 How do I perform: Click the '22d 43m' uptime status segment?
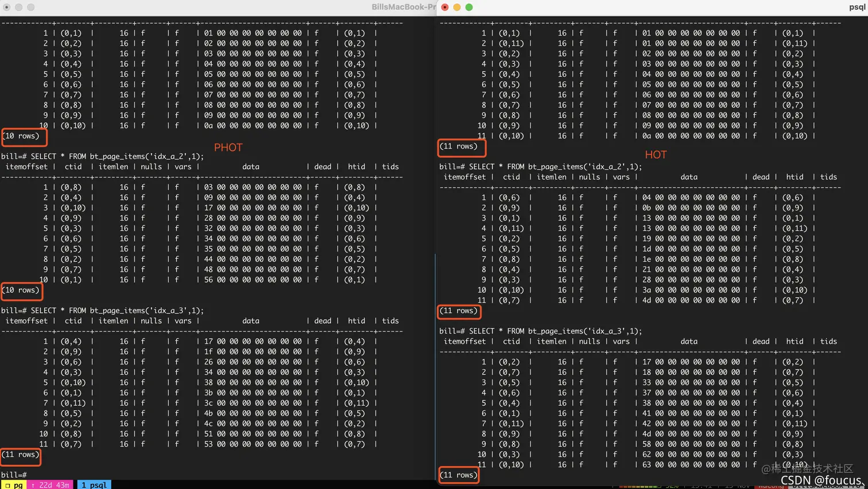pos(50,485)
